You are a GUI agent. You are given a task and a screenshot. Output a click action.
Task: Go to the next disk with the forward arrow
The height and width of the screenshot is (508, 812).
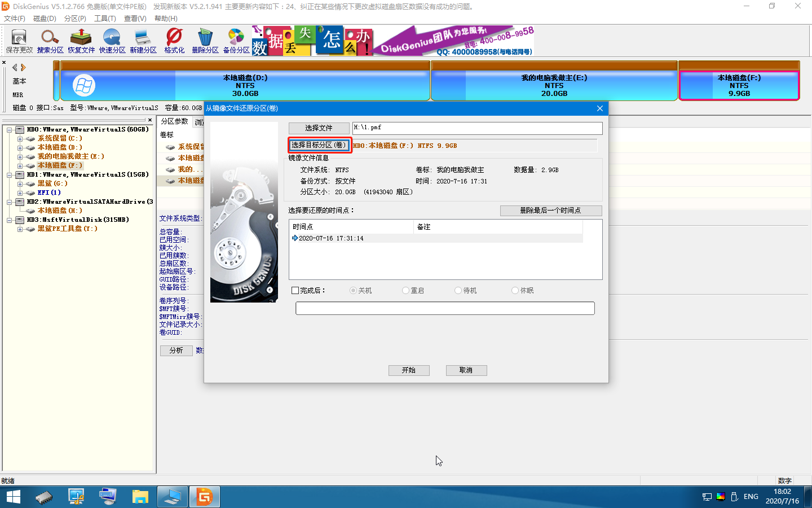23,67
